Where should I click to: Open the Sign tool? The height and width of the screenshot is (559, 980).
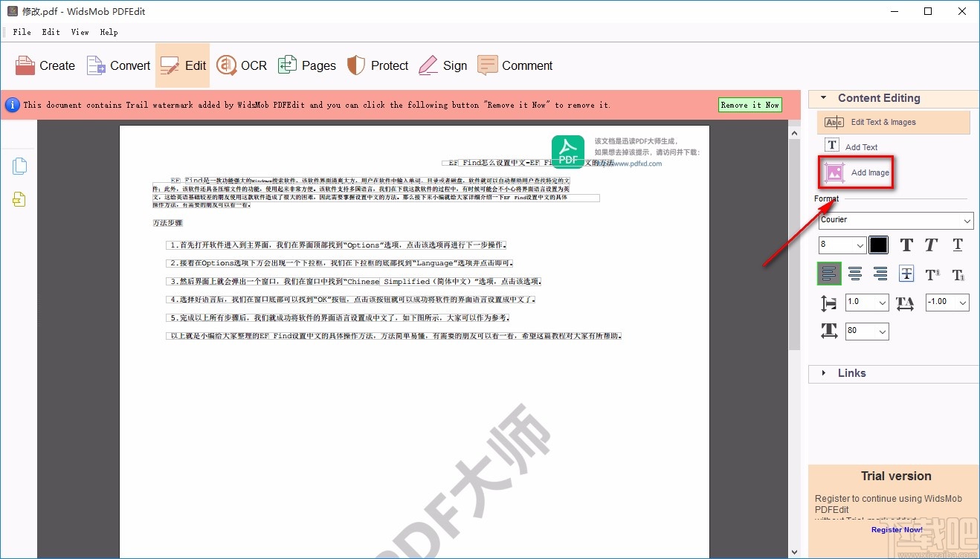click(442, 65)
